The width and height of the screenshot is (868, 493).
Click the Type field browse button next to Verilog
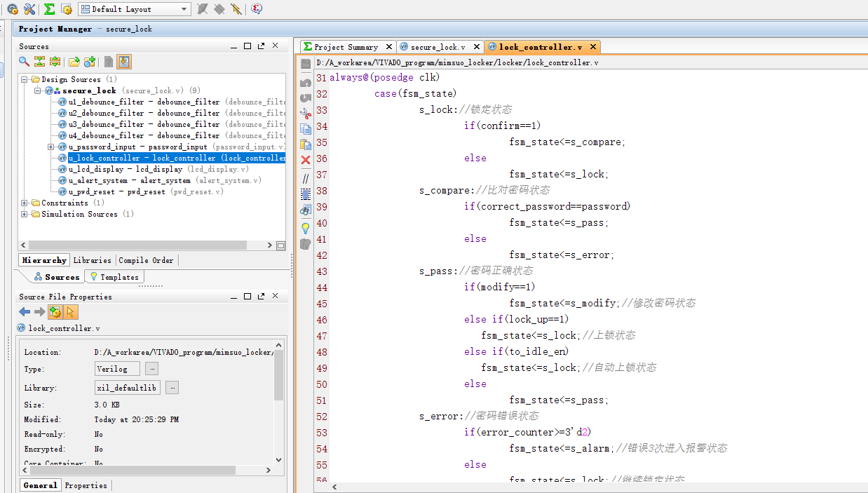(x=152, y=369)
